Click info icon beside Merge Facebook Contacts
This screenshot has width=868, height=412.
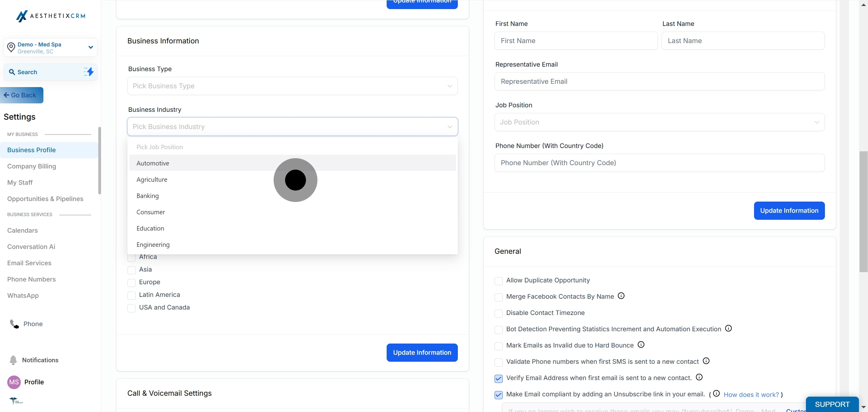click(621, 296)
